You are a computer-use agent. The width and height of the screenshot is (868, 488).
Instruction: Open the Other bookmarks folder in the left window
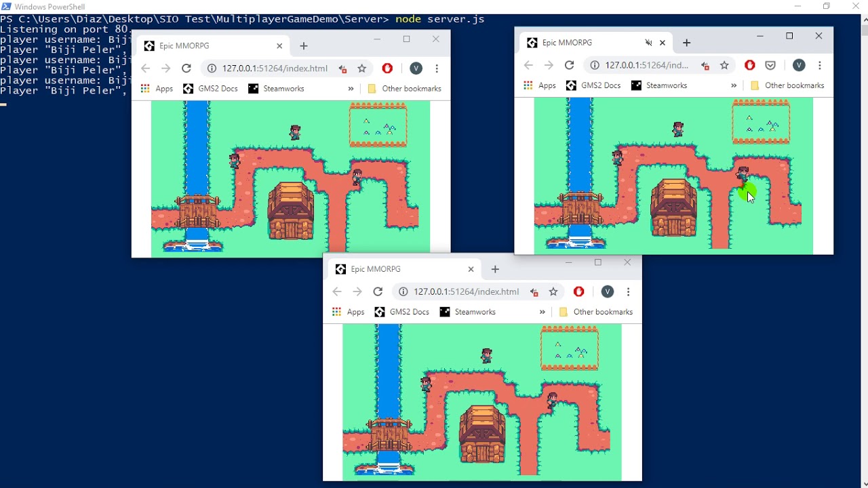tap(404, 89)
